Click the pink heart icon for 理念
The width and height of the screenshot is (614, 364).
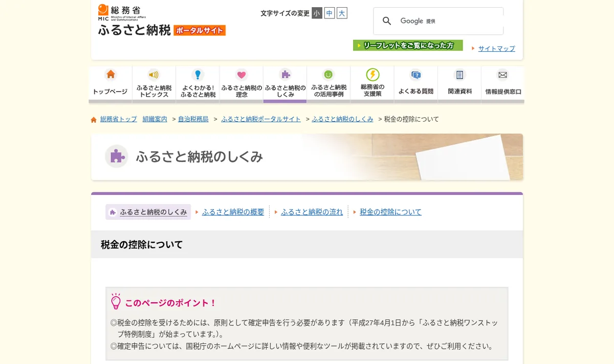pyautogui.click(x=242, y=75)
